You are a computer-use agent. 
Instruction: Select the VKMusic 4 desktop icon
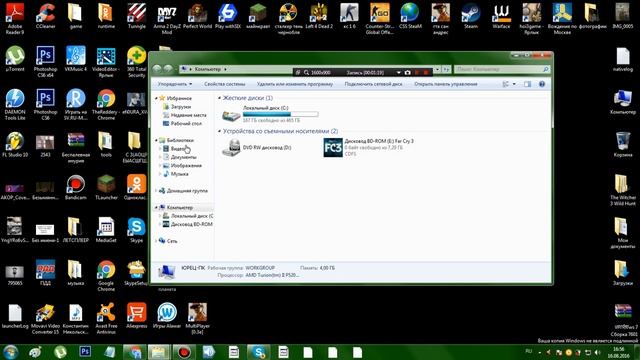pos(76,58)
